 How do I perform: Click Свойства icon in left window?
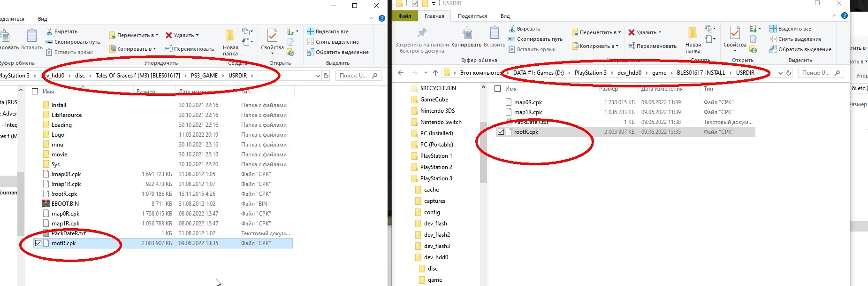click(x=272, y=35)
